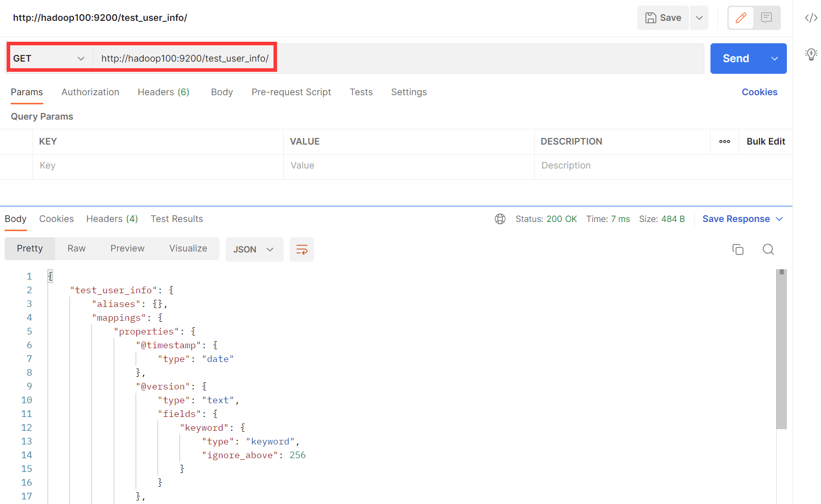Image resolution: width=821 pixels, height=504 pixels.
Task: Open Query Params options with three-dot icon
Action: point(724,142)
